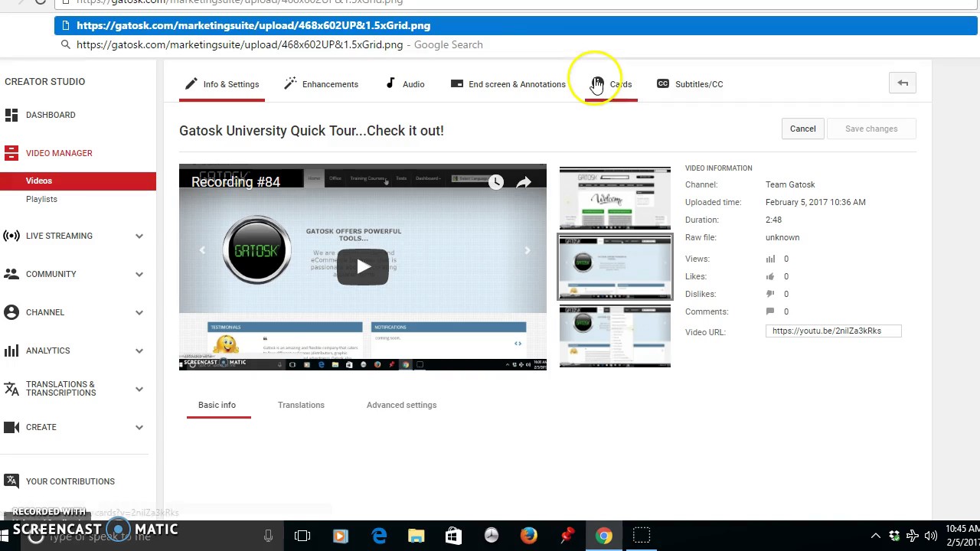Open the Cards tab

[612, 84]
